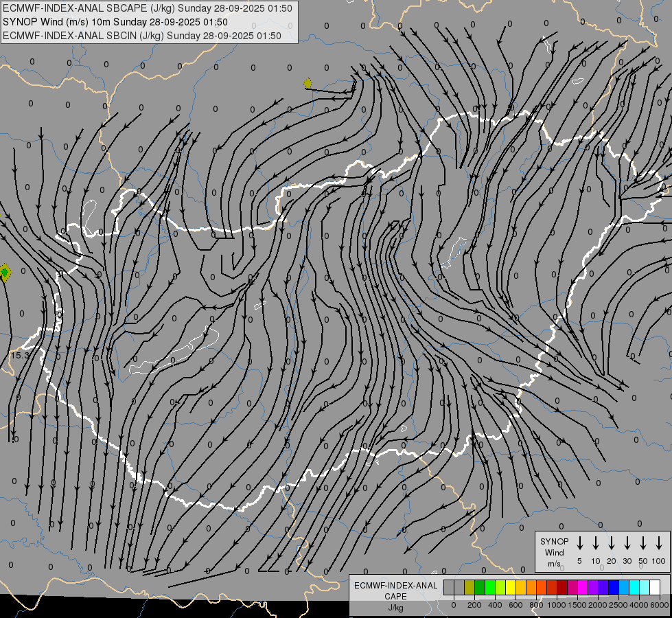Click the 30 m/s wind arrow in legend
672x618 pixels.
pyautogui.click(x=627, y=542)
